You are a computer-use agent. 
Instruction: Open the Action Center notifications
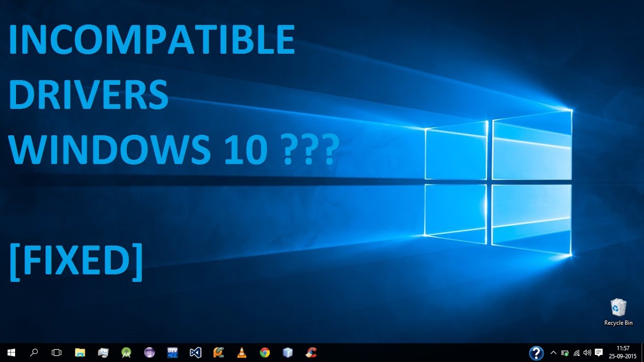599,353
